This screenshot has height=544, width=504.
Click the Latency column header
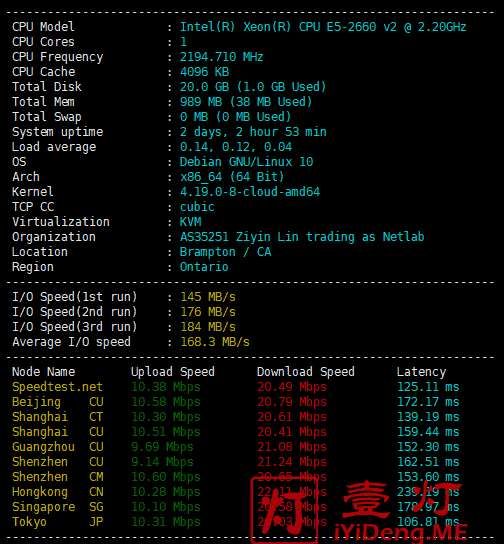pos(421,372)
